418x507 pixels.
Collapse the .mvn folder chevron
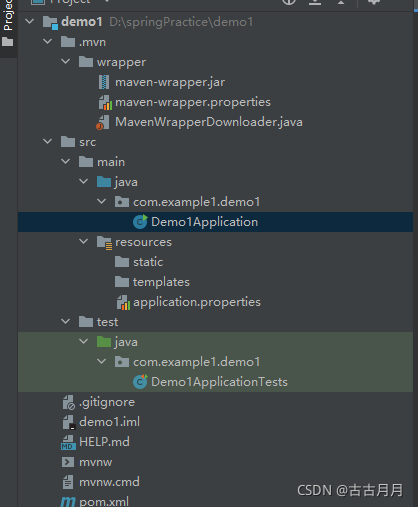tap(48, 42)
